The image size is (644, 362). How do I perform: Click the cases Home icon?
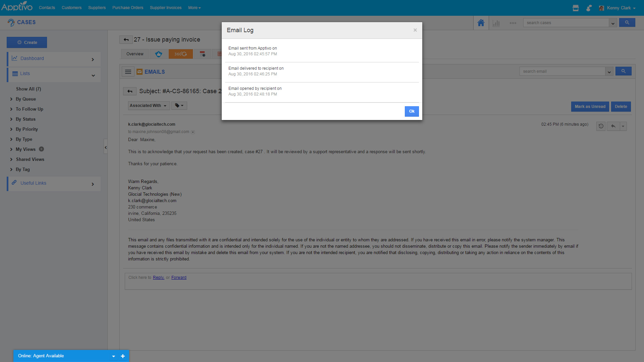point(481,23)
